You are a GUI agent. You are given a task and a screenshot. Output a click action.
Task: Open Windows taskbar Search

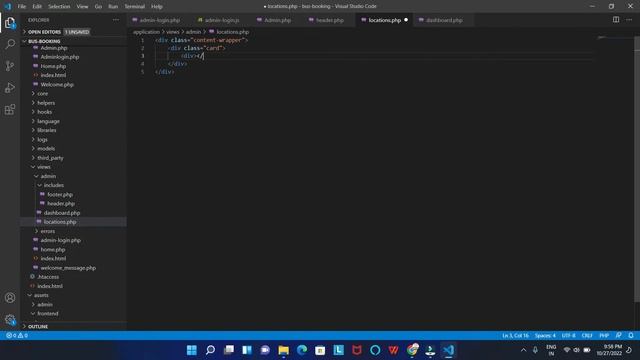click(210, 350)
